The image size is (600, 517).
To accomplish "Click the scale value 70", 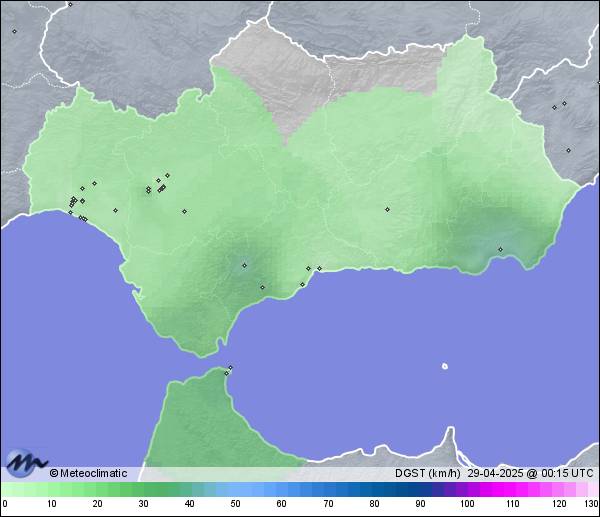I will click(x=328, y=504).
